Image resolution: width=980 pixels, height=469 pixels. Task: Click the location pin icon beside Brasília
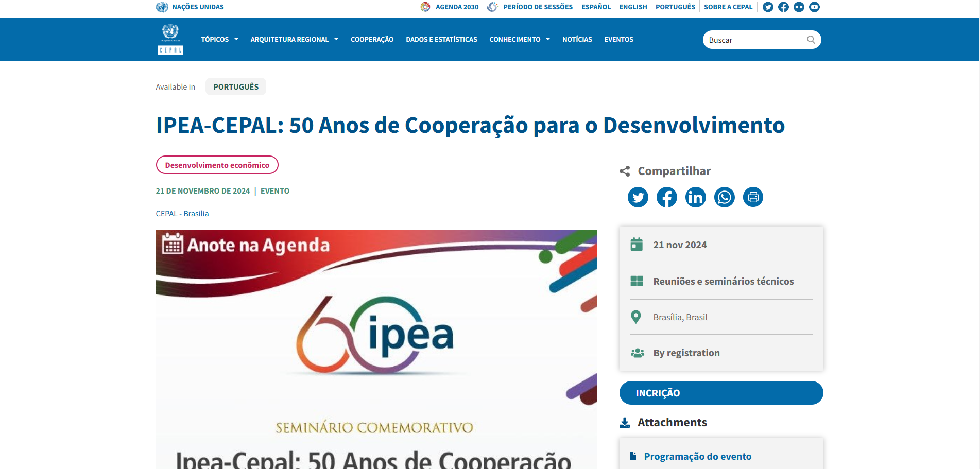click(636, 317)
